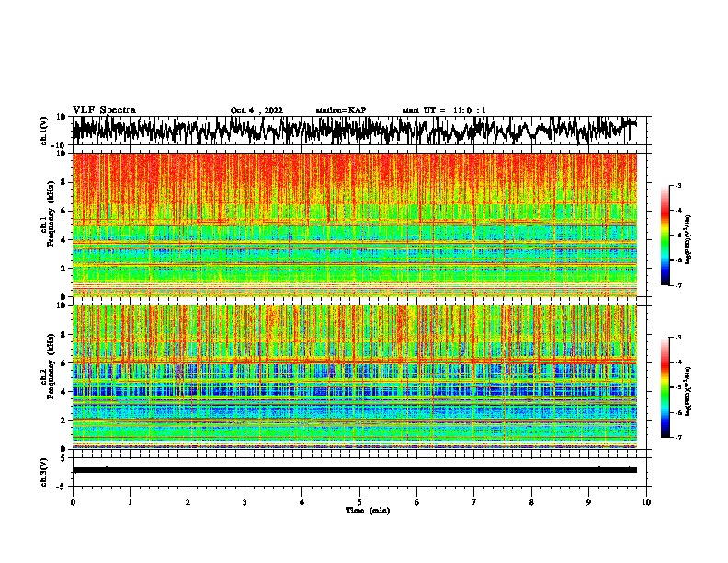Click the "-7" tick on ch.1 color bar

pos(677,285)
